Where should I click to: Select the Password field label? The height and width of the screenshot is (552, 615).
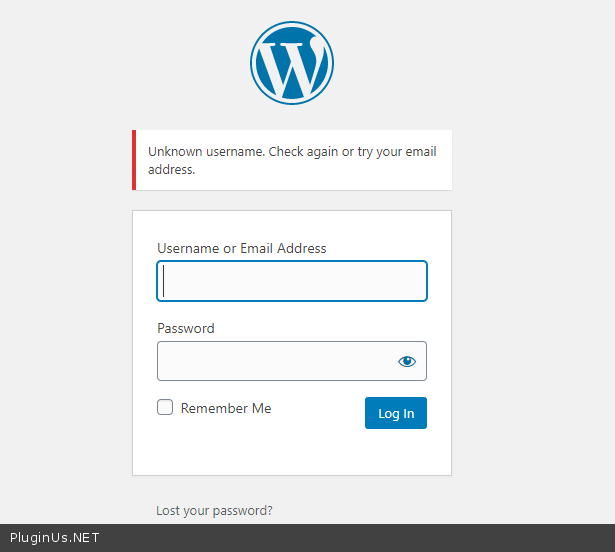(186, 328)
